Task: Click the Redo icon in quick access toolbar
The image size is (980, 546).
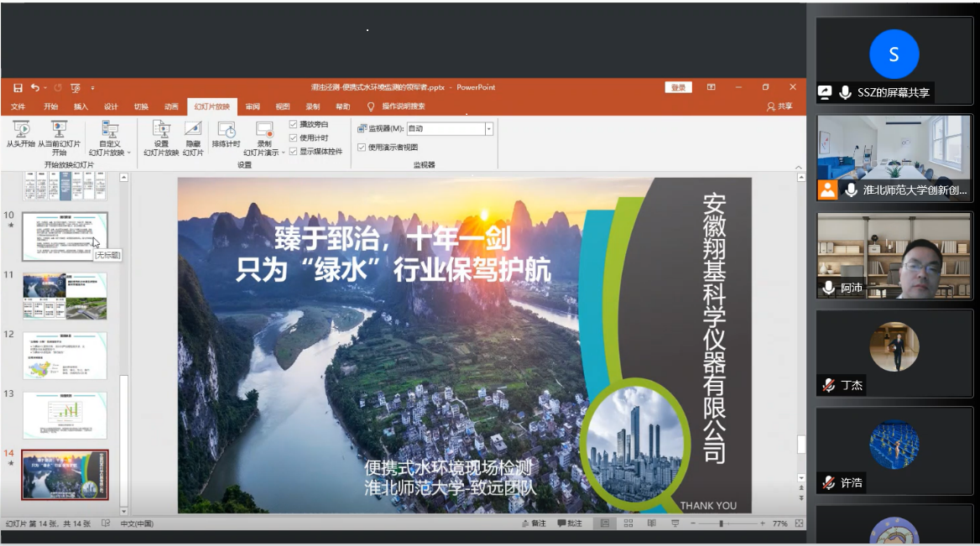Action: point(58,88)
